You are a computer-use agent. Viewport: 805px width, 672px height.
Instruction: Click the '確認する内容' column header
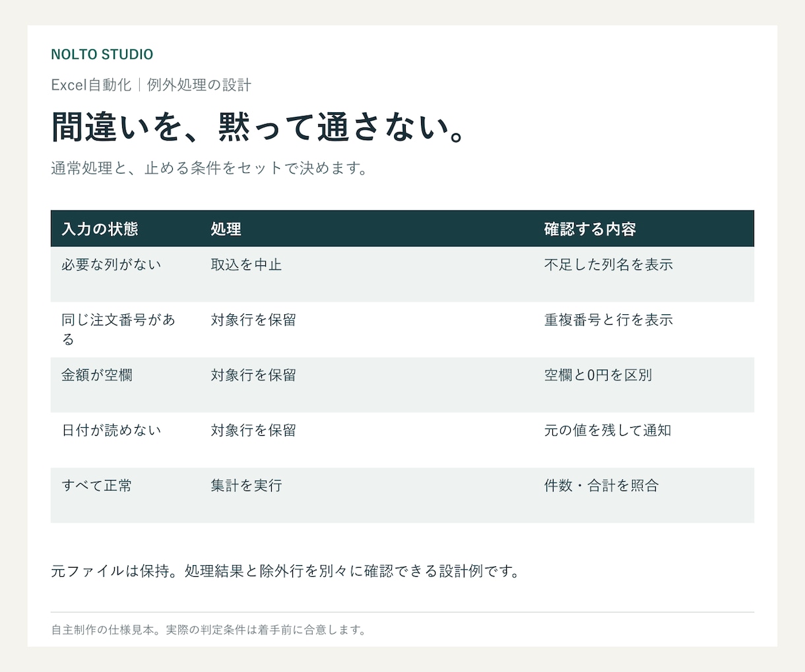point(590,229)
